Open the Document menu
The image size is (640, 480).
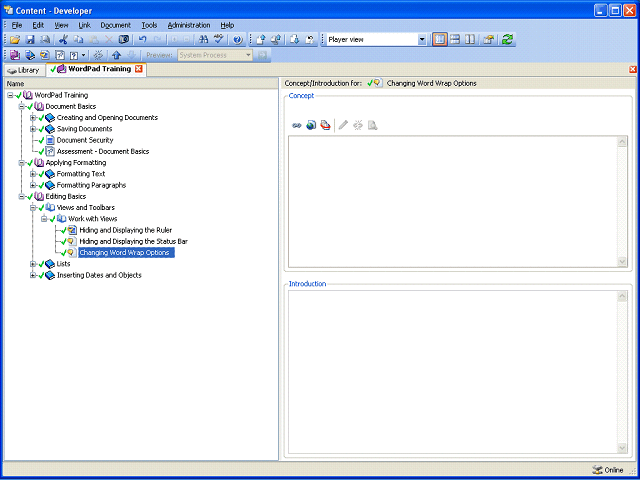pos(116,25)
